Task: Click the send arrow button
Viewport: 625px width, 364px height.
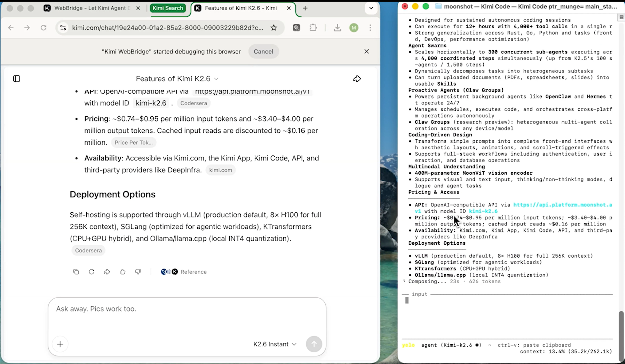Action: click(314, 344)
